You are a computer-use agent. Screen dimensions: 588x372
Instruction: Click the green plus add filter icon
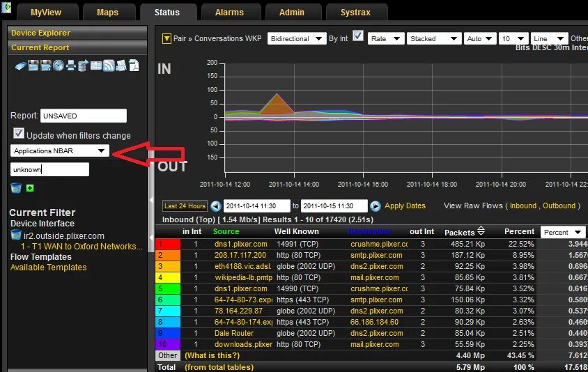click(30, 188)
